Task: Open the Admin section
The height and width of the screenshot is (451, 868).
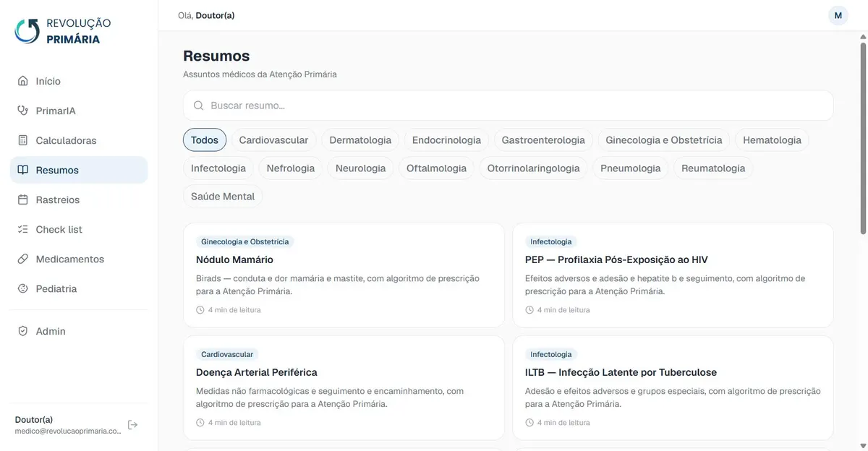Action: tap(79, 331)
